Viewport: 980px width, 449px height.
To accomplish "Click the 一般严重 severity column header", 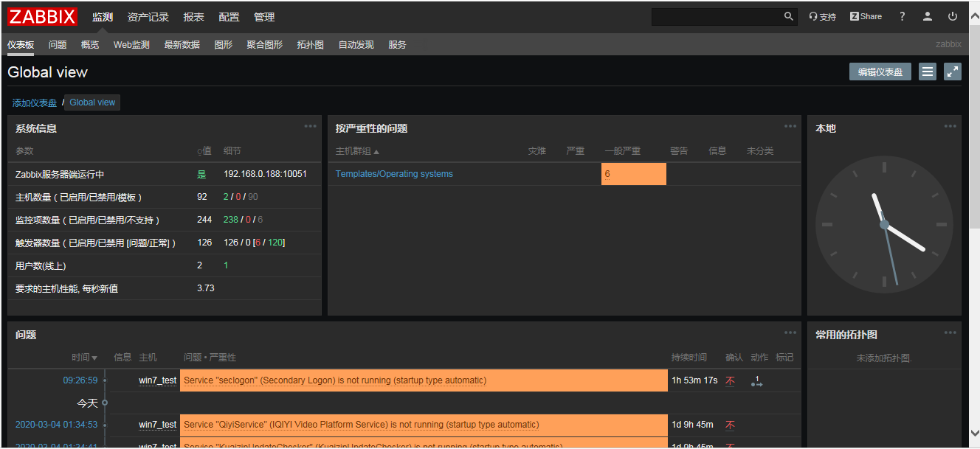I will click(x=622, y=151).
